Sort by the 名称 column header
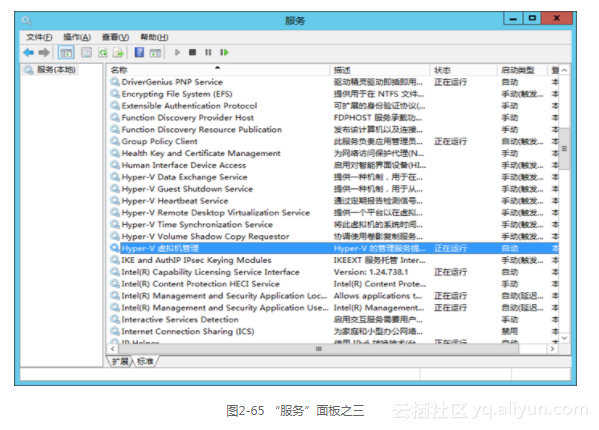The width and height of the screenshot is (599, 430). 219,70
